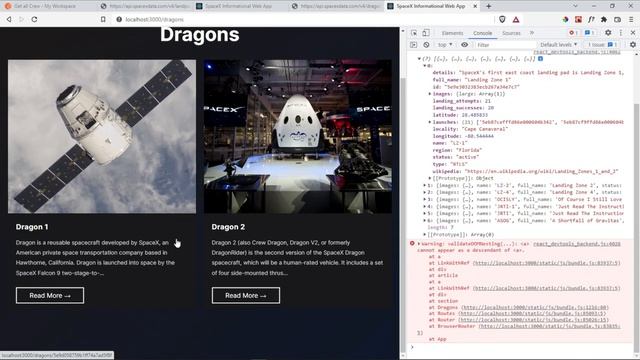Viewport: 640px width, 360px height.
Task: Click the red error icon beside the warning
Action: click(412, 243)
